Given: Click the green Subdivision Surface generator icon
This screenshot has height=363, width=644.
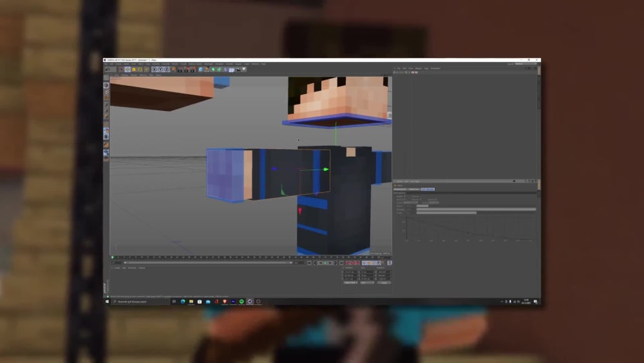Looking at the screenshot, I should click(213, 70).
